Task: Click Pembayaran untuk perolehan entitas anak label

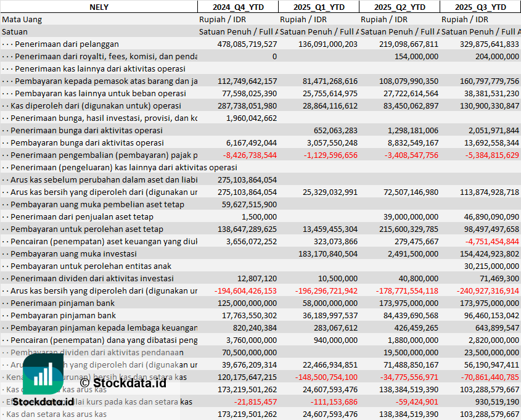Action: tap(91, 265)
